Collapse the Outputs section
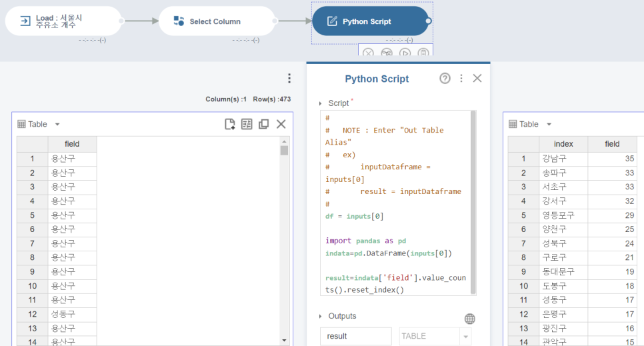 321,316
